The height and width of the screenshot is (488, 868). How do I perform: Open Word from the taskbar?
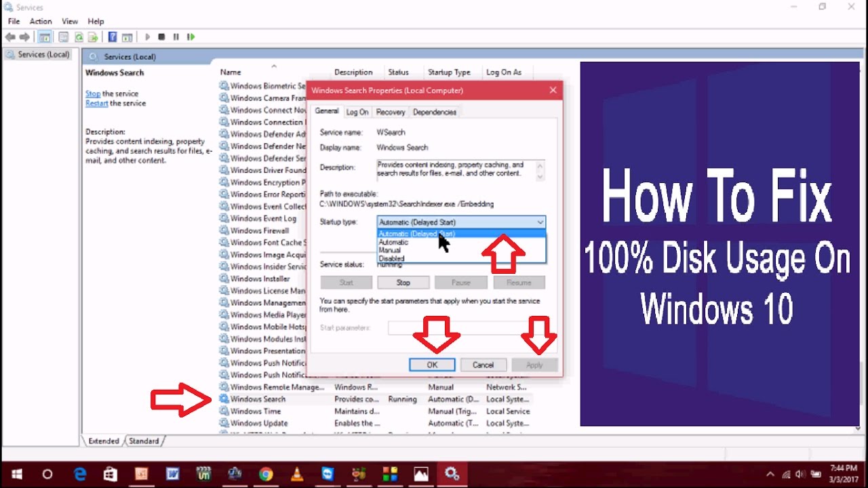173,474
